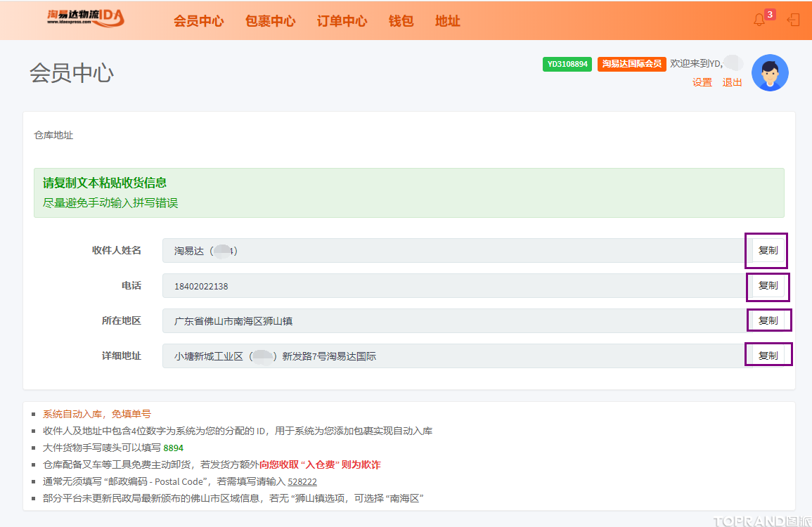Viewport: 812px width, 527px height.
Task: Click the logout door icon in header
Action: pyautogui.click(x=793, y=20)
